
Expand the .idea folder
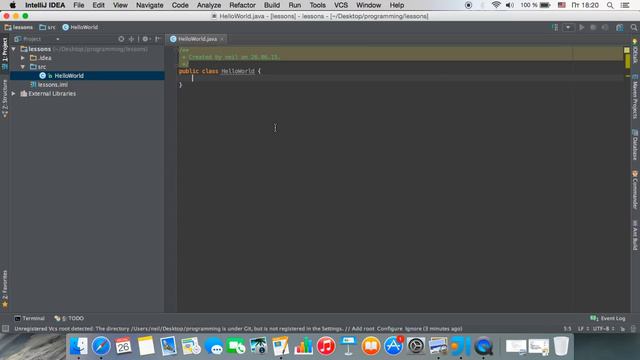point(23,58)
